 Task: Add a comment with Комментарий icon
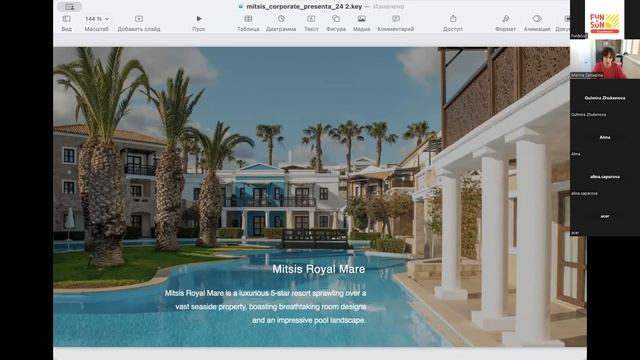tap(396, 19)
